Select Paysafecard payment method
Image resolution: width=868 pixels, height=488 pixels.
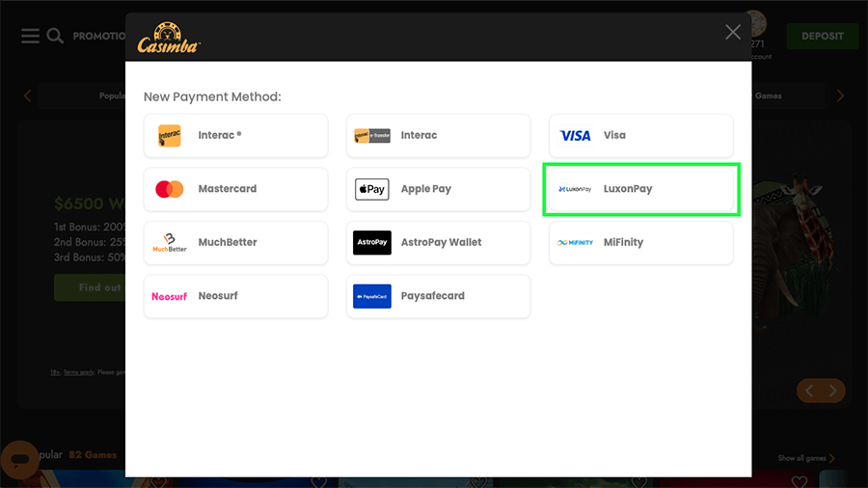pyautogui.click(x=439, y=297)
